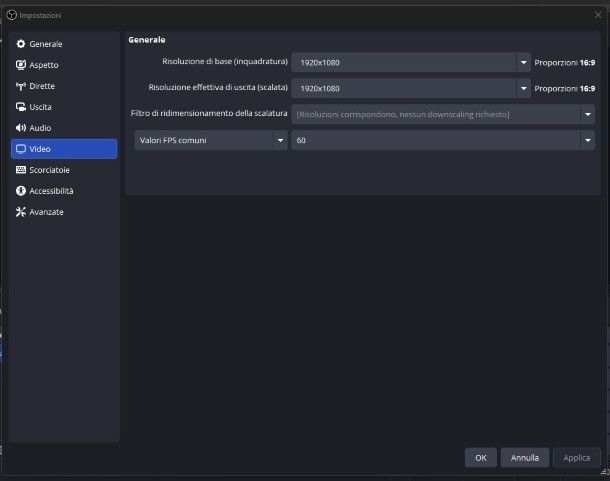Open the Uscita output icon
Viewport: 610px width, 481px height.
click(21, 107)
